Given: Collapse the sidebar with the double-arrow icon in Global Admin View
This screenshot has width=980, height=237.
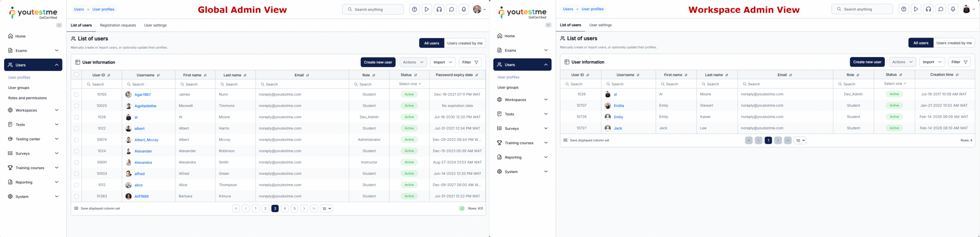Looking at the screenshot, I should pos(59,25).
